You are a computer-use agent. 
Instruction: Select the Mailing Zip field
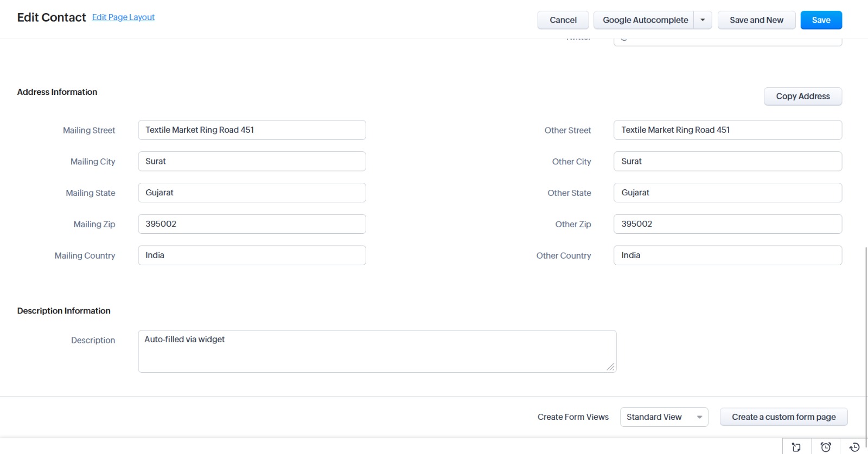click(x=252, y=224)
